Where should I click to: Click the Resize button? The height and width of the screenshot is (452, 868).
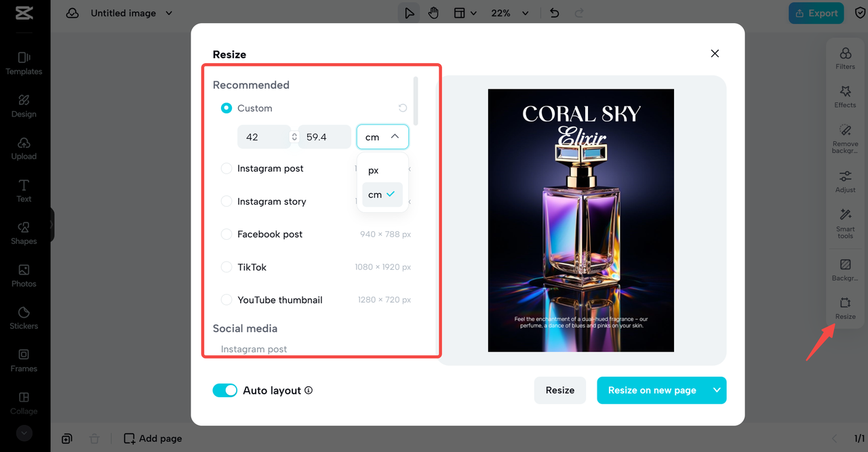[x=560, y=390]
